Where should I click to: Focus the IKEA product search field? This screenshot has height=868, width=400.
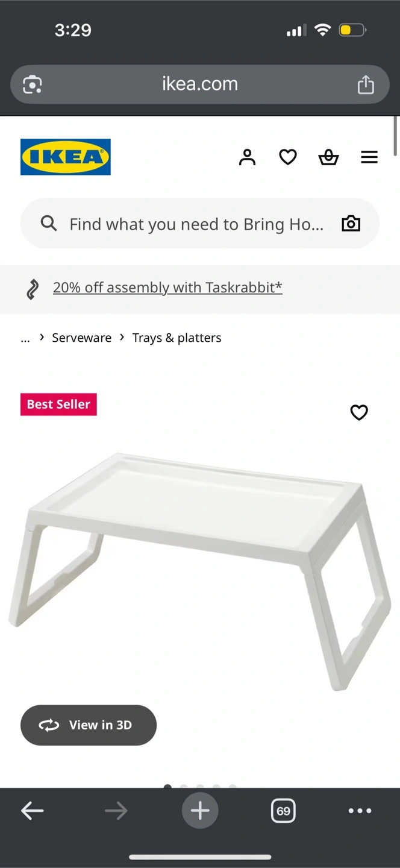pyautogui.click(x=196, y=224)
